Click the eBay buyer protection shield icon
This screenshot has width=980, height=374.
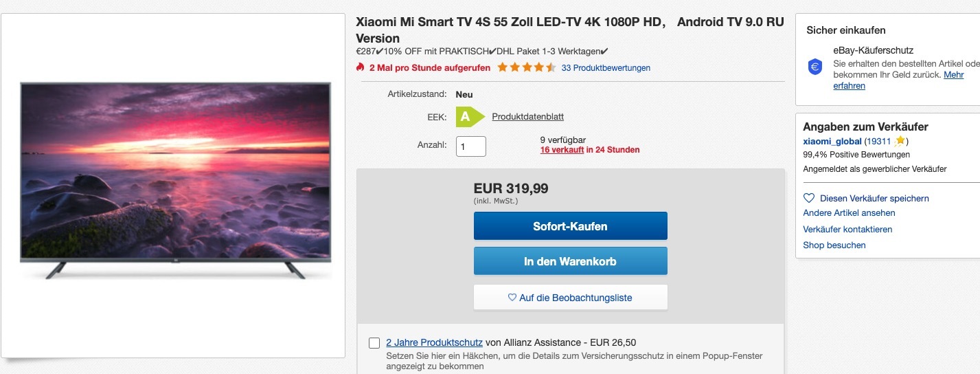(815, 67)
